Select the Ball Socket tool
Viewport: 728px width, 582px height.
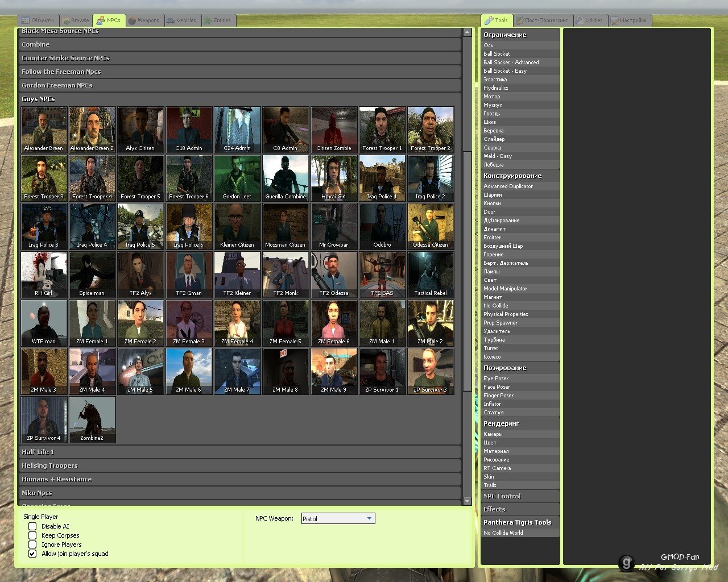[x=520, y=53]
